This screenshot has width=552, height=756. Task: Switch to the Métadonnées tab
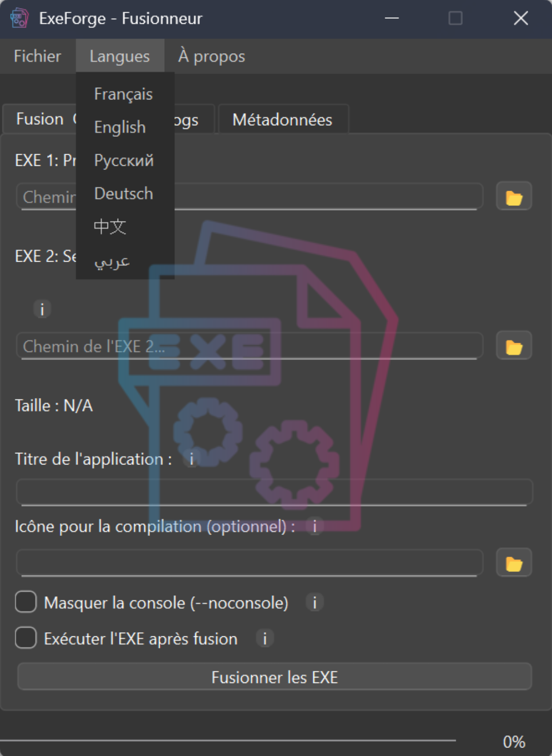click(x=282, y=119)
